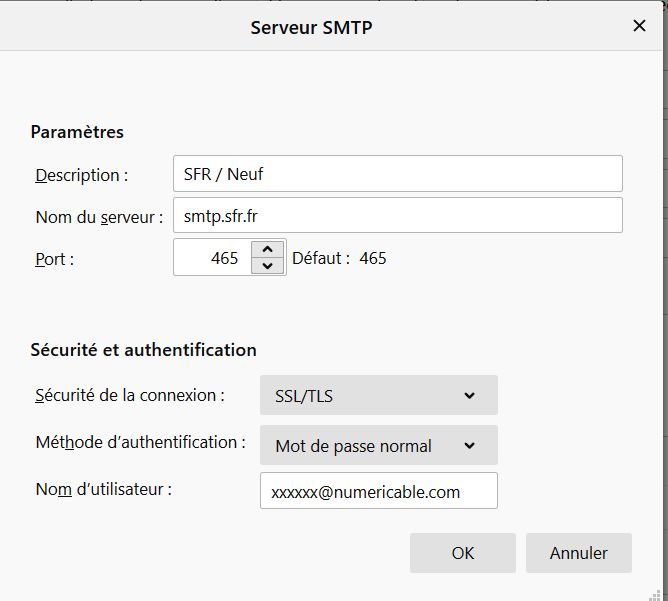Increase port value with the up arrow
Viewport: 668px width, 601px height.
click(266, 250)
